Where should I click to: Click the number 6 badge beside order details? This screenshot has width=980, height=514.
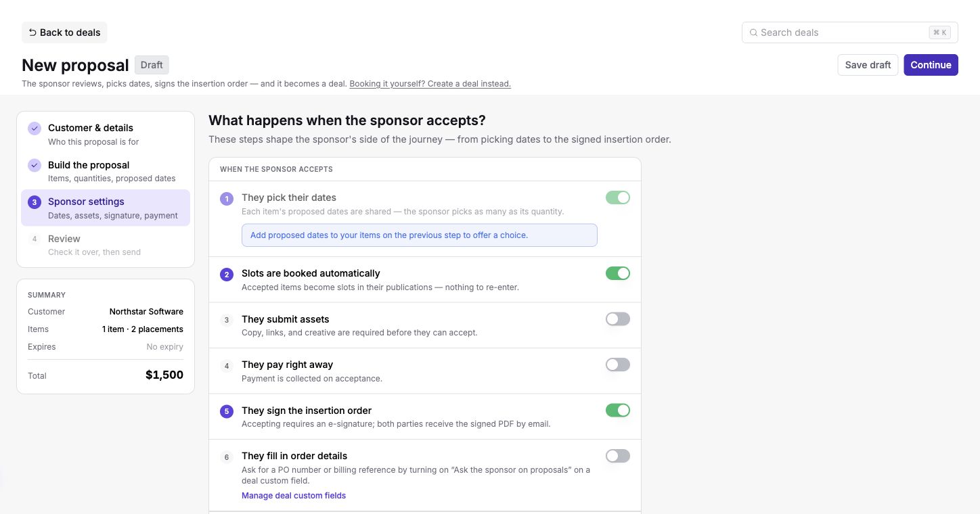(227, 457)
